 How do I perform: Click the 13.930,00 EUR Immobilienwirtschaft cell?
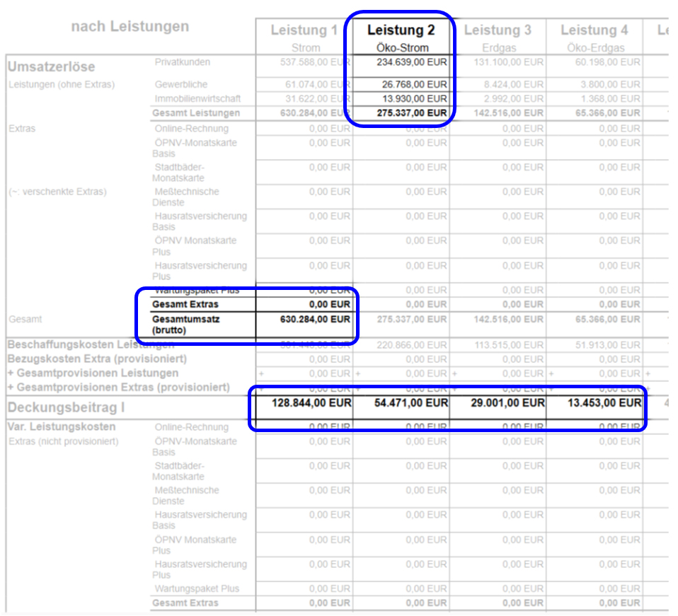413,99
